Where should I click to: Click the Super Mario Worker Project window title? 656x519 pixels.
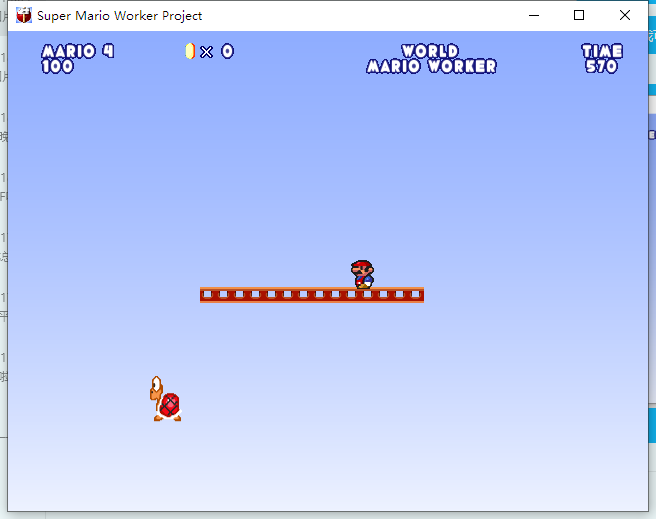(120, 15)
